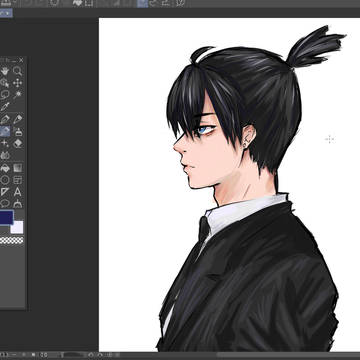Select the Gradient tool
360x360 pixels.
click(18, 168)
